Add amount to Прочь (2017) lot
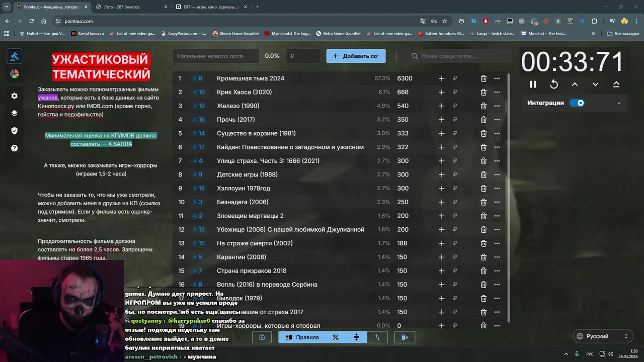 tap(442, 120)
